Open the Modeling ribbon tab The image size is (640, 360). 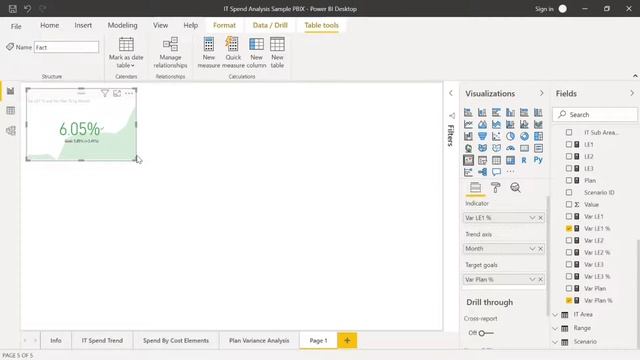[122, 25]
